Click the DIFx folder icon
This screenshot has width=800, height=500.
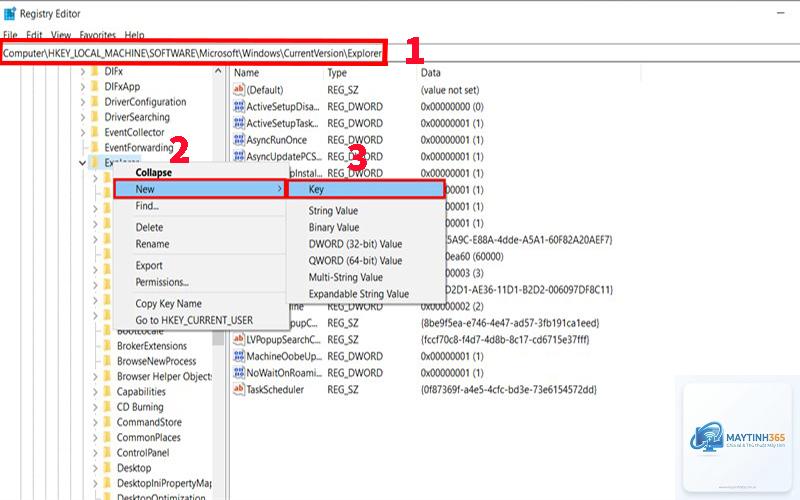pyautogui.click(x=95, y=71)
